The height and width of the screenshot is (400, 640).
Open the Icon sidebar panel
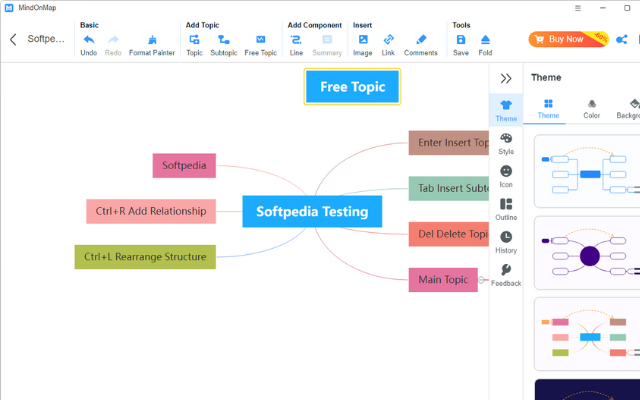click(506, 177)
